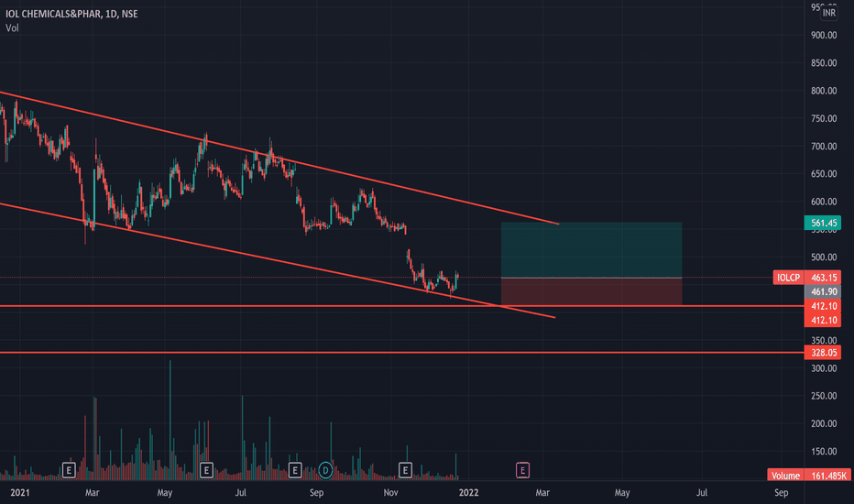Open the pink upcoming earnings E marker
The image size is (854, 504).
pyautogui.click(x=522, y=470)
